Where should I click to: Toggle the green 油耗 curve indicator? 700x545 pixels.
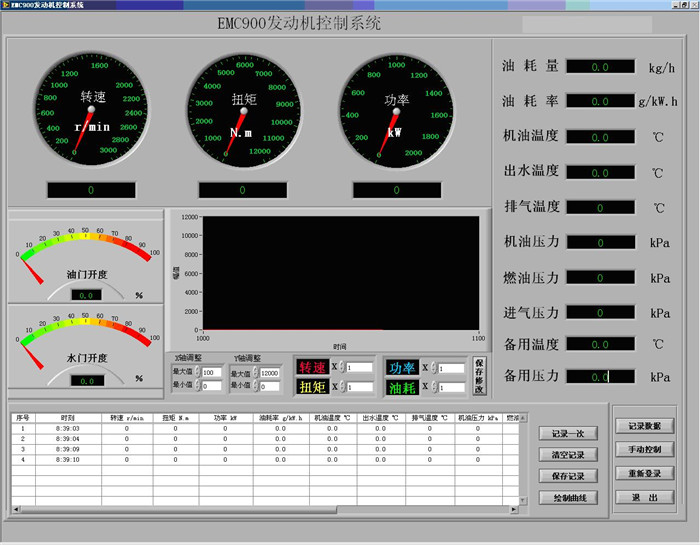pos(402,386)
